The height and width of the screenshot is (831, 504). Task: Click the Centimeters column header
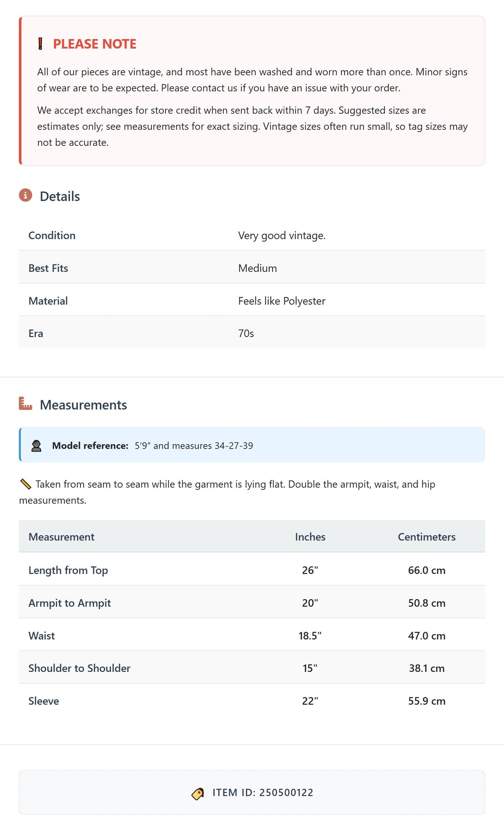pos(427,537)
